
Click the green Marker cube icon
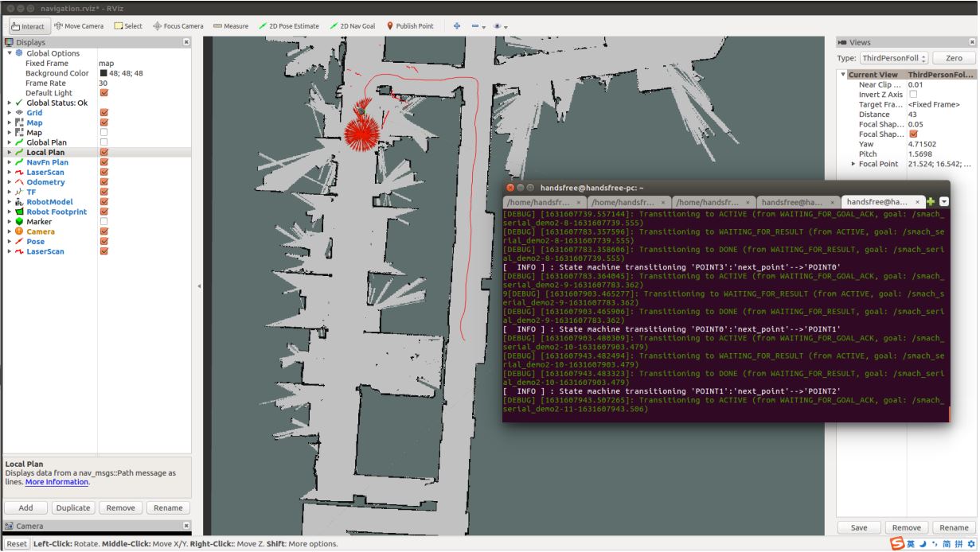(19, 222)
